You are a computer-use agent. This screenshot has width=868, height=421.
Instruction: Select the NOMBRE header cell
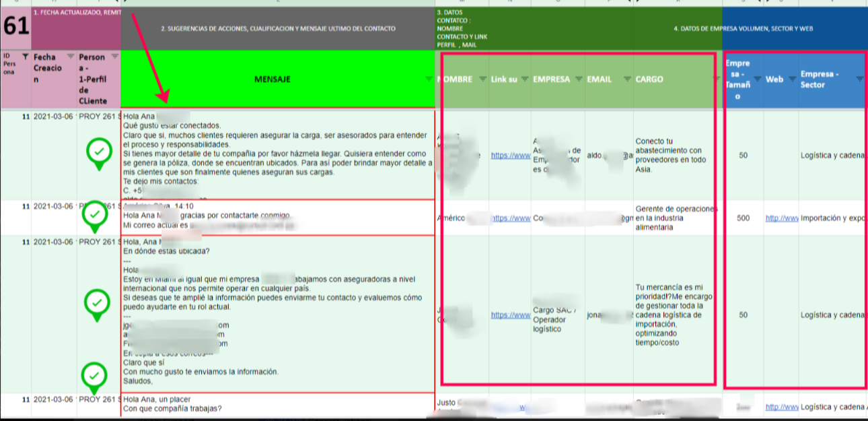[x=462, y=79]
